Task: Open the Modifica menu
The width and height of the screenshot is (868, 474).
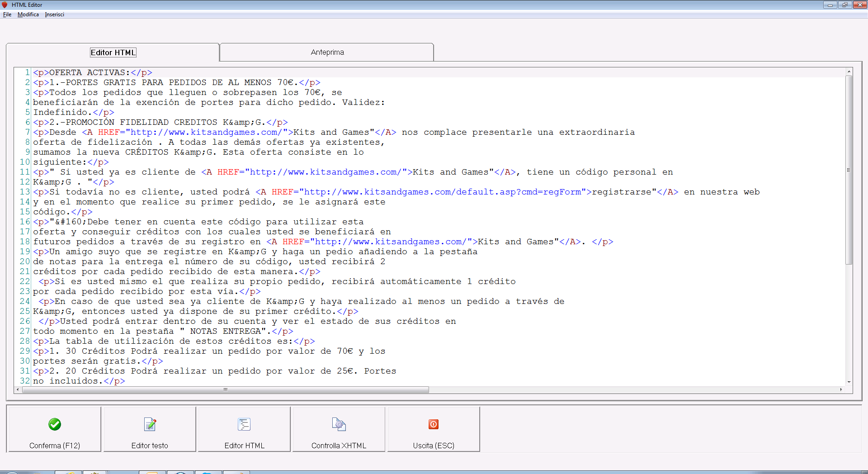Action: coord(28,14)
